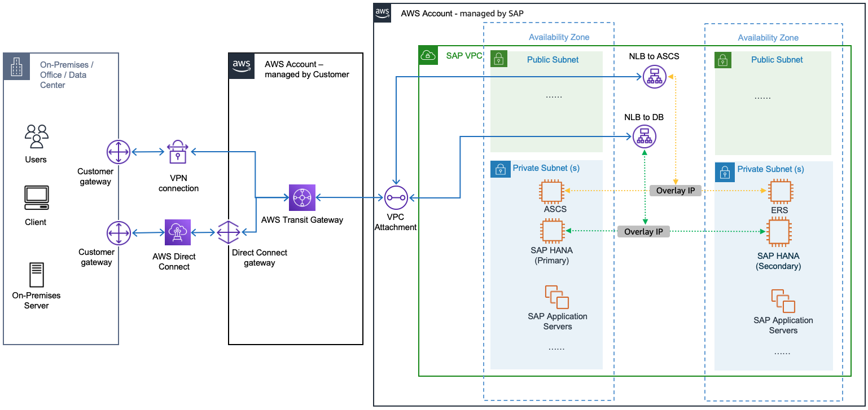Select the Users icon
The image size is (868, 410).
(x=37, y=136)
